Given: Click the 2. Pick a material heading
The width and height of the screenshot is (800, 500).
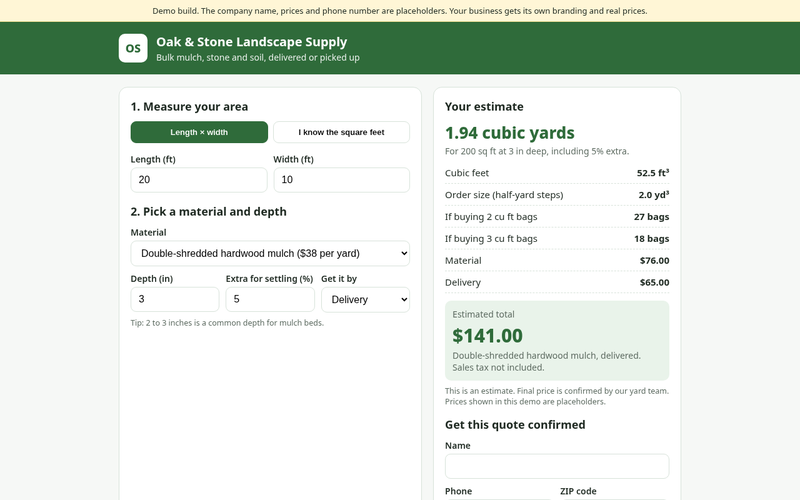Looking at the screenshot, I should tap(208, 212).
